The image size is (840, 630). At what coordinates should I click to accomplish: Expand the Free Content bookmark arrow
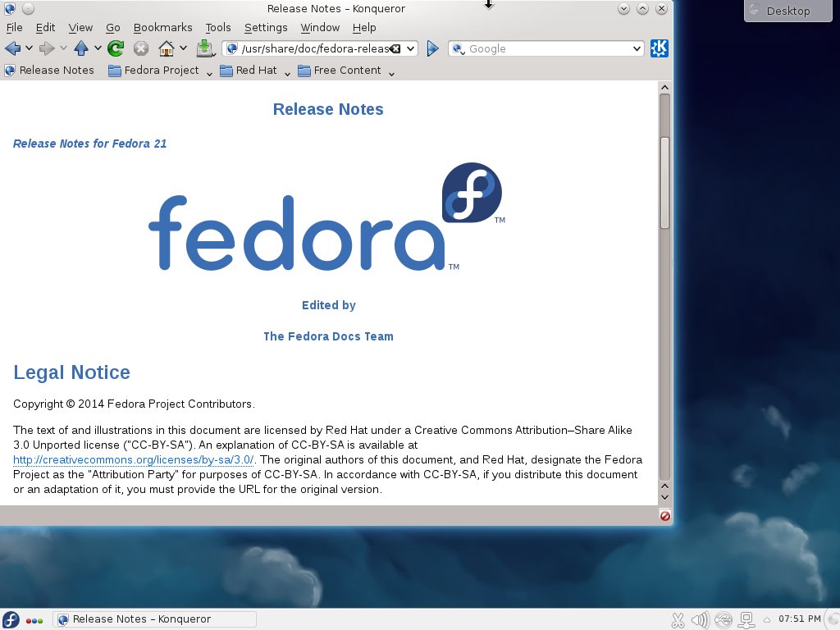[x=391, y=73]
